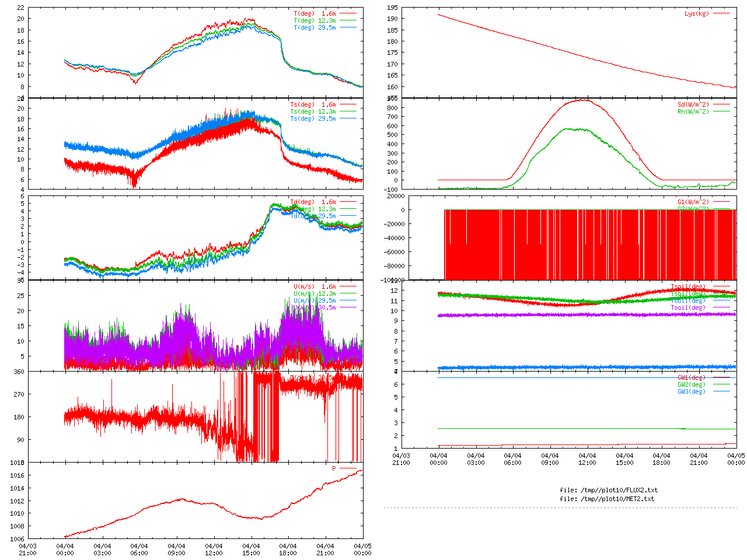Viewport: 747px width, 560px height.
Task: Click the MET2.txt file path text
Action: [x=607, y=499]
